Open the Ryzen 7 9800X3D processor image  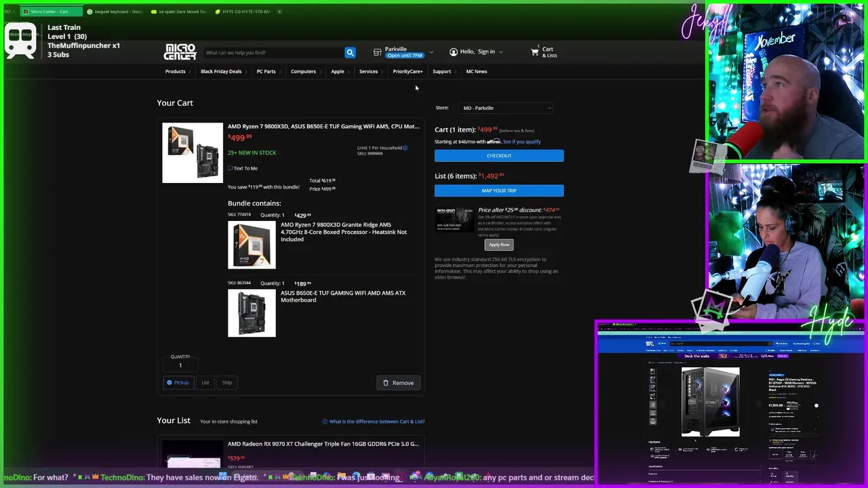click(252, 245)
